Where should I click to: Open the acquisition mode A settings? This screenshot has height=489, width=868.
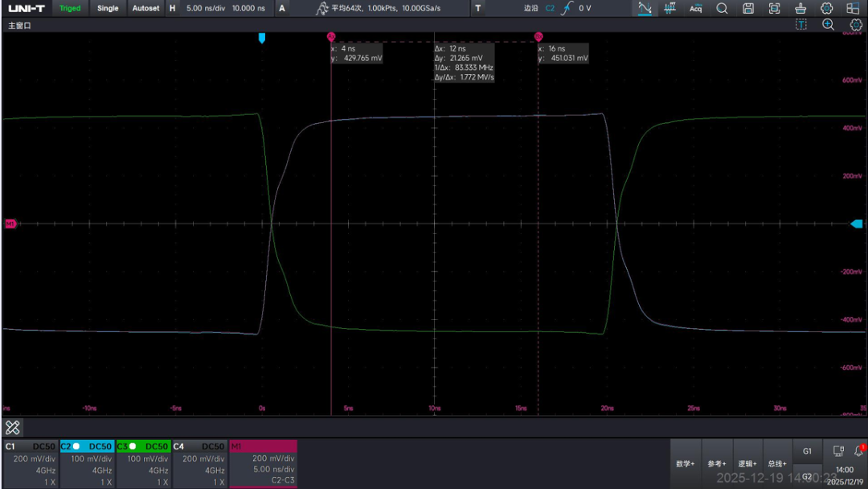click(282, 8)
